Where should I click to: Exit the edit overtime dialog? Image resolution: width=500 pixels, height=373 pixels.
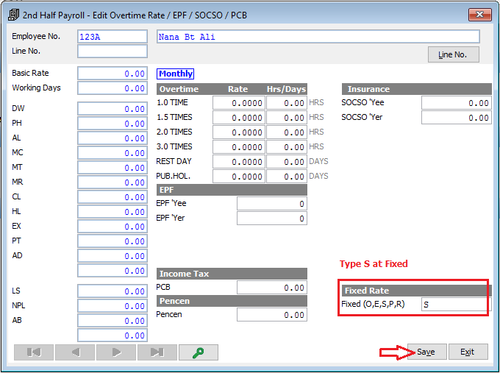(468, 352)
